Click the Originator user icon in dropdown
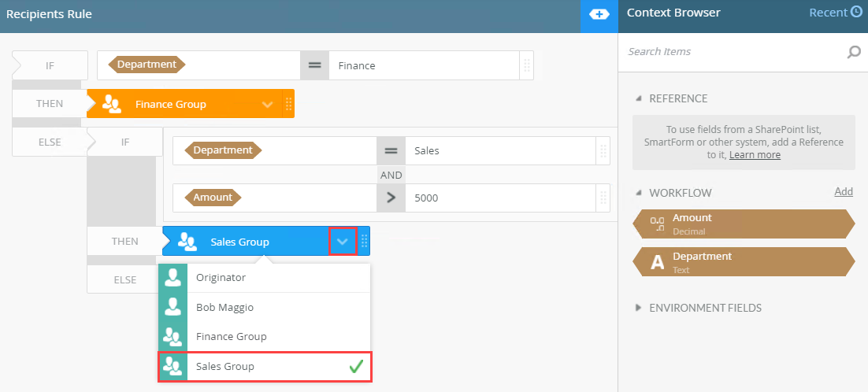868x392 pixels. point(172,278)
